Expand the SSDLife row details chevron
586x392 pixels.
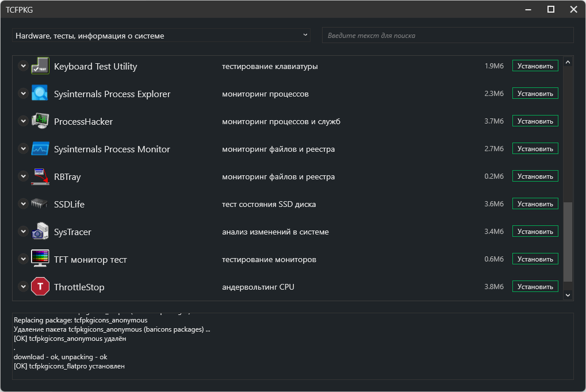(23, 204)
